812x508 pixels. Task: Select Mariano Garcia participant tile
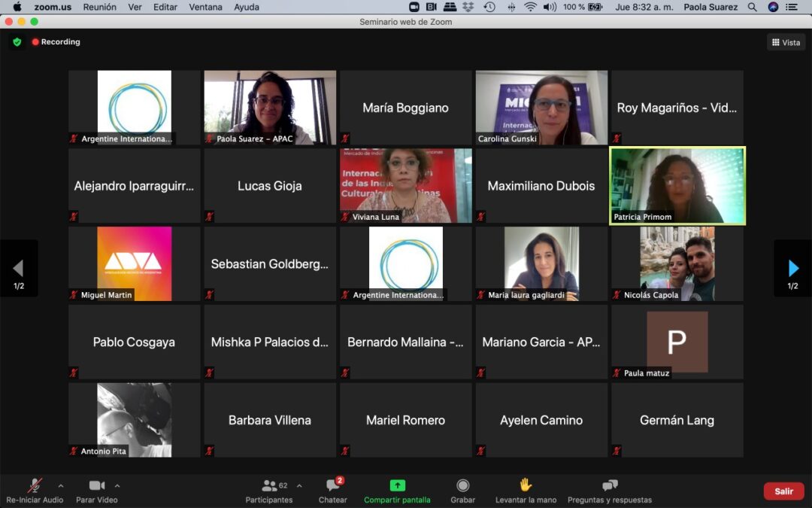point(541,342)
